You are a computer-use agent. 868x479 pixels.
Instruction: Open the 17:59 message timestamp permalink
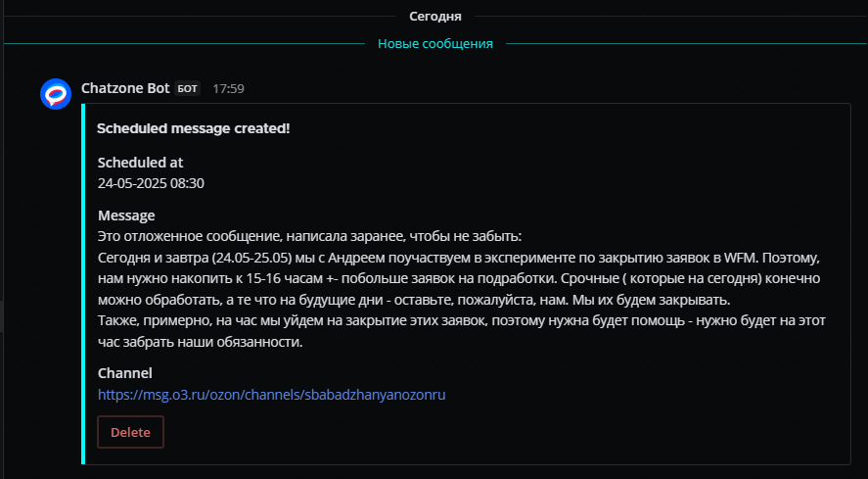(x=228, y=89)
